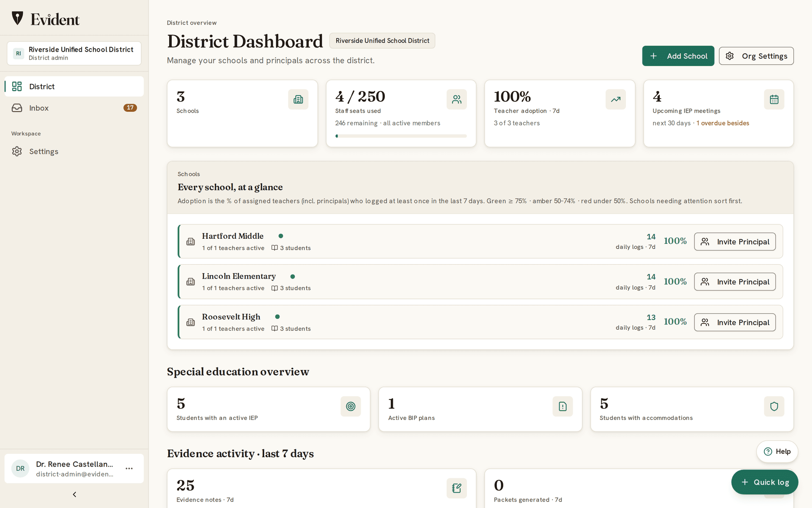
Task: Invite Principal for Lincoln Elementary
Action: pos(735,282)
